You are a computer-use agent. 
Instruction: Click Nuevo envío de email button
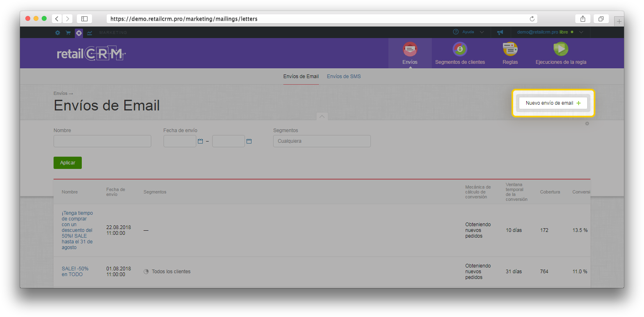pos(553,103)
